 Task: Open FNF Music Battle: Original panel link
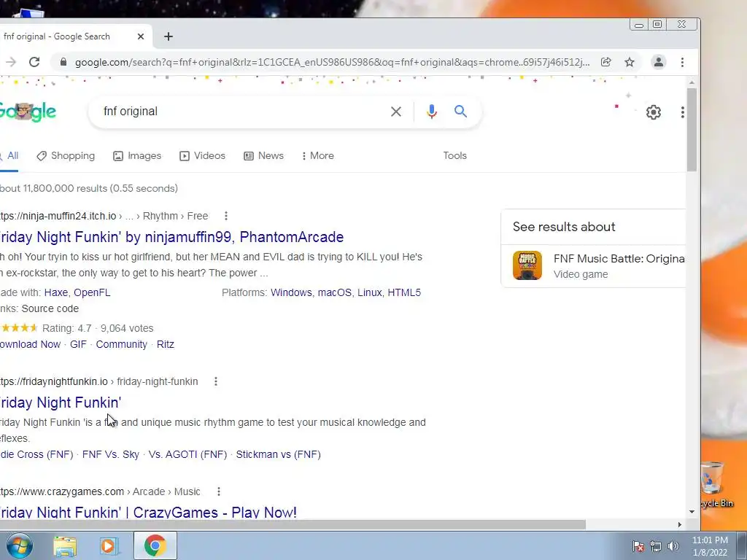point(619,259)
